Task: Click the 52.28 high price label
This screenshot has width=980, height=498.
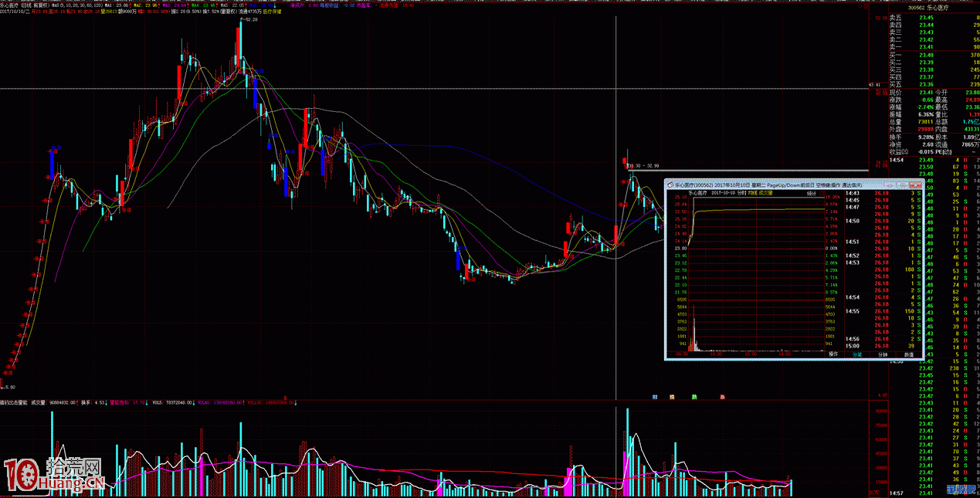Action: click(x=250, y=19)
